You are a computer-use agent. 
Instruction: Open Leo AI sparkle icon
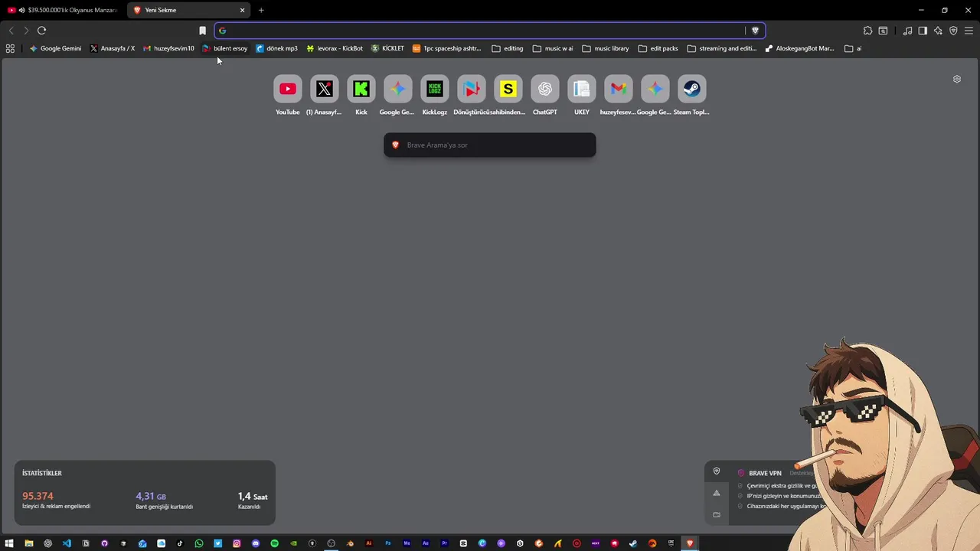tap(938, 31)
